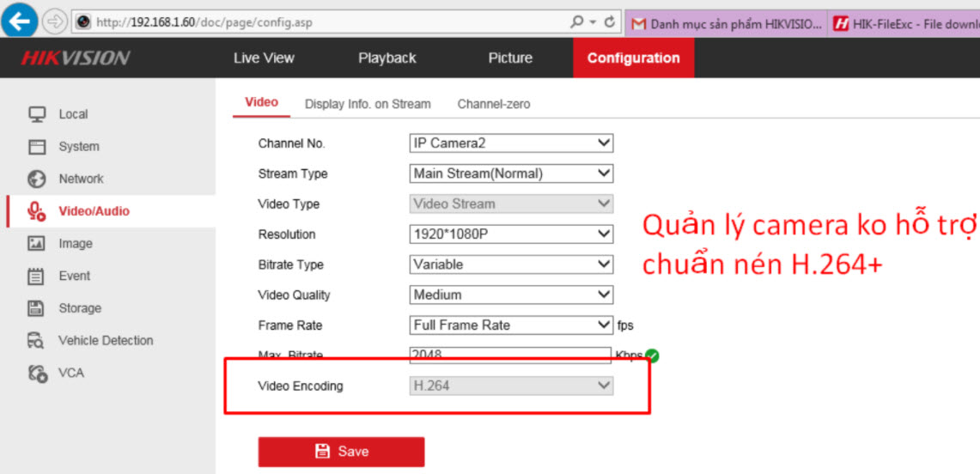Click the Vehicle Detection car icon
Screen dimensions: 980x474
pos(37,340)
